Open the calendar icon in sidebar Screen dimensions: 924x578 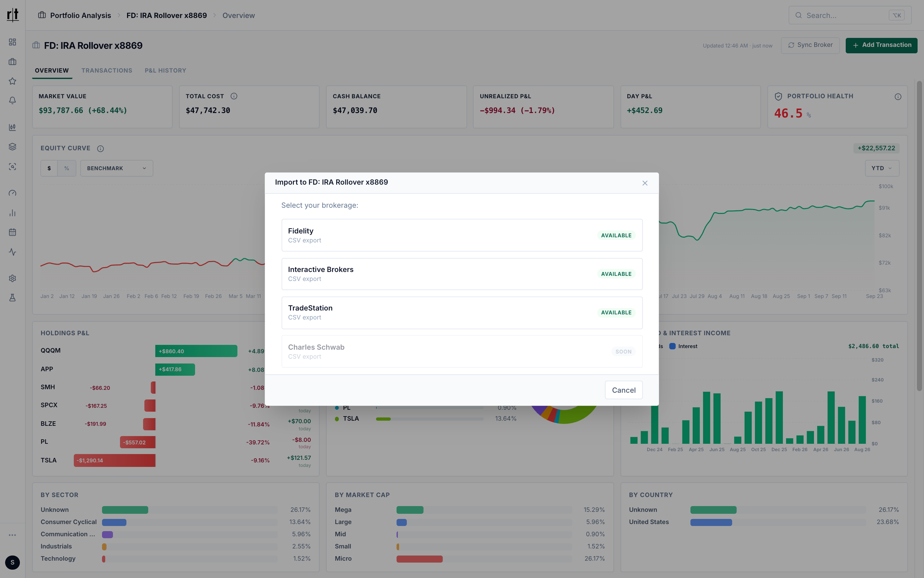tap(13, 232)
